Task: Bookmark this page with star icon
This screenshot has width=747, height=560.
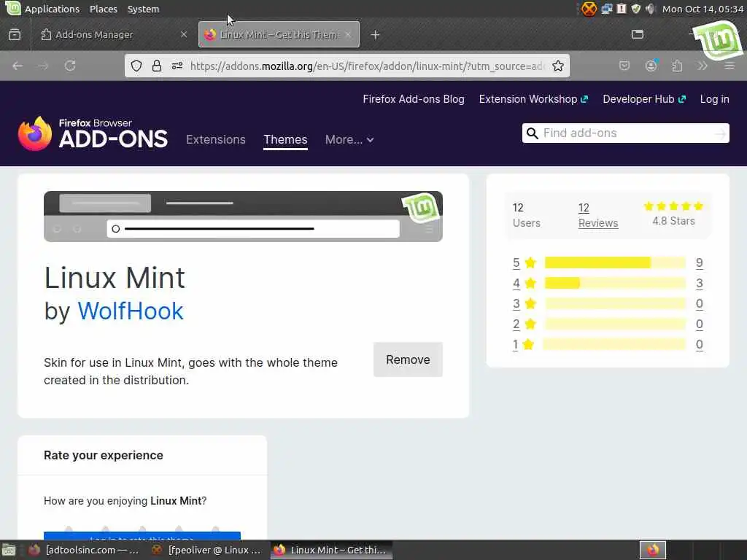Action: pyautogui.click(x=558, y=66)
